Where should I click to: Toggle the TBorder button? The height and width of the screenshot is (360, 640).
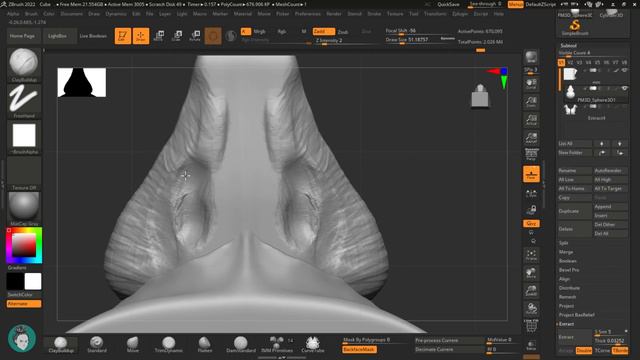point(620,351)
